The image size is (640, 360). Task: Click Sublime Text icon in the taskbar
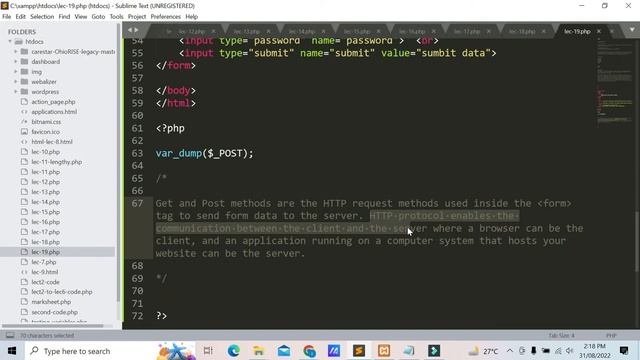(359, 351)
